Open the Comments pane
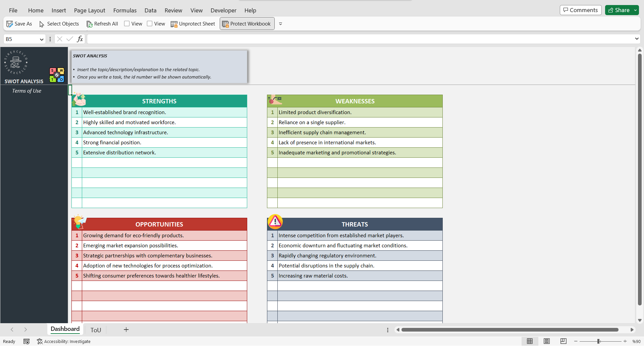 click(581, 10)
